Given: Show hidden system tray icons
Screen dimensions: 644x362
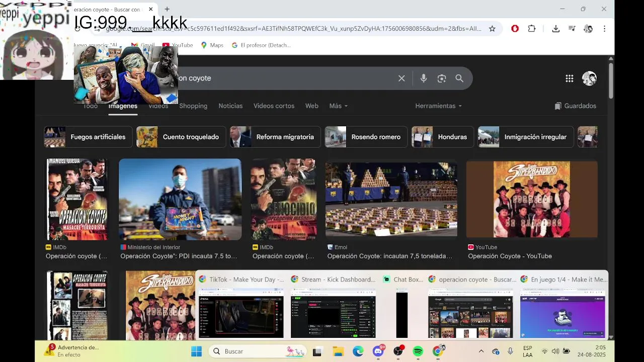Looking at the screenshot, I should (x=481, y=351).
